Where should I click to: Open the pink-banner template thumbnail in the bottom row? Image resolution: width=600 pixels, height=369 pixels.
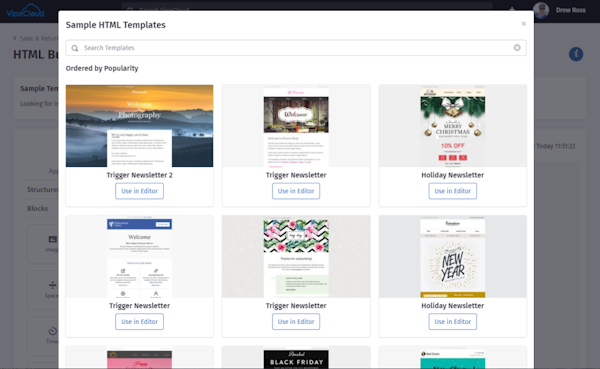pyautogui.click(x=139, y=358)
